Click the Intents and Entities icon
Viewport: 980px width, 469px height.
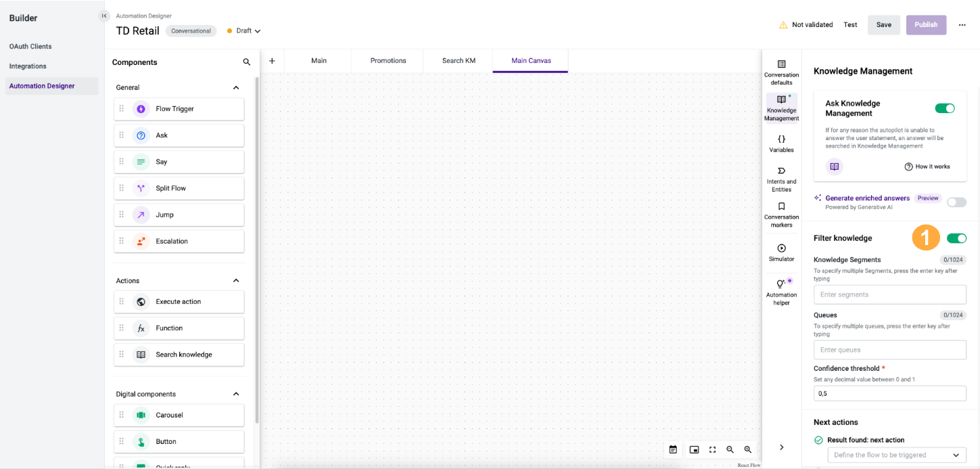[781, 171]
